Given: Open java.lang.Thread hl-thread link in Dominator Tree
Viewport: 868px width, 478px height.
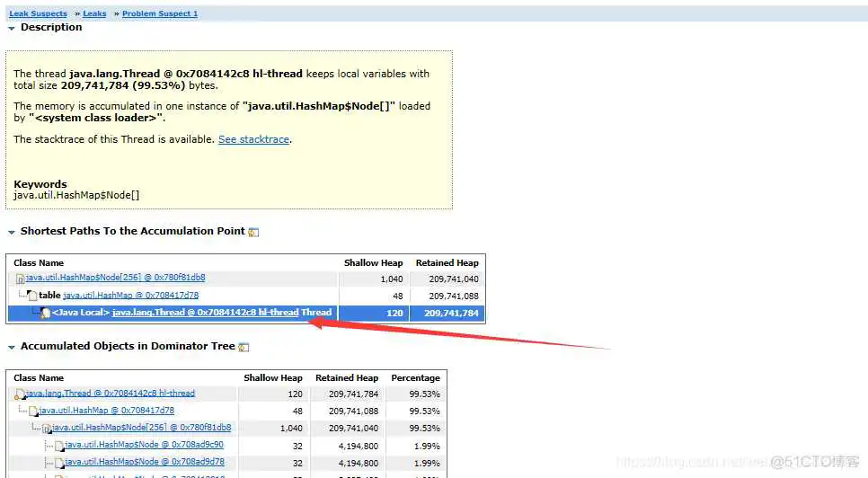Looking at the screenshot, I should [111, 394].
